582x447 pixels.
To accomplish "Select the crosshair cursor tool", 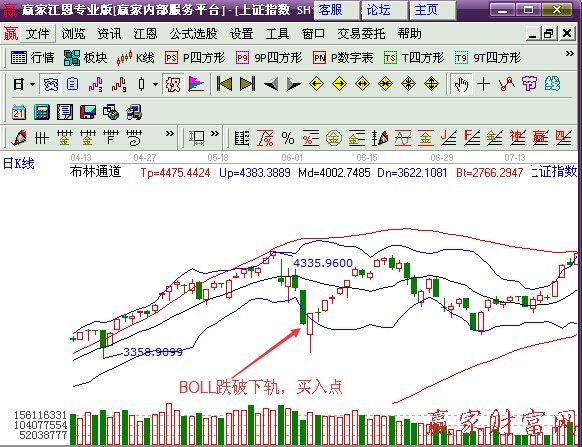I will [x=483, y=84].
